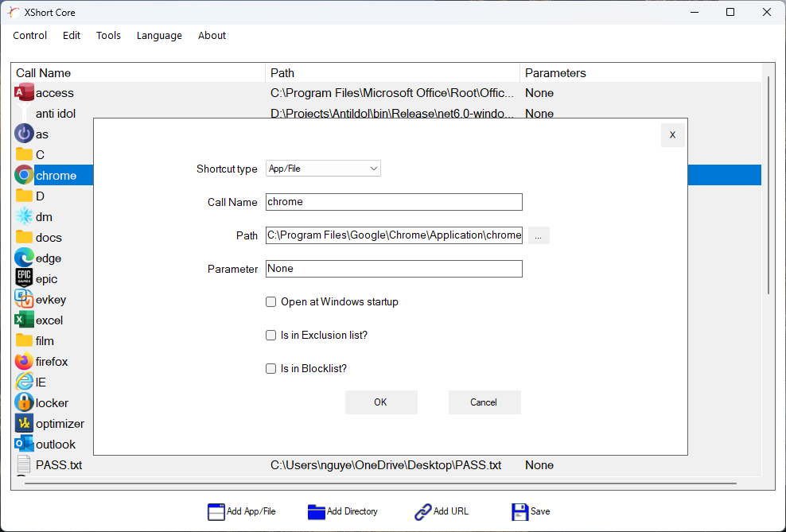Screen dimensions: 786x532
Task: Click the Access icon in the list
Action: [x=24, y=93]
